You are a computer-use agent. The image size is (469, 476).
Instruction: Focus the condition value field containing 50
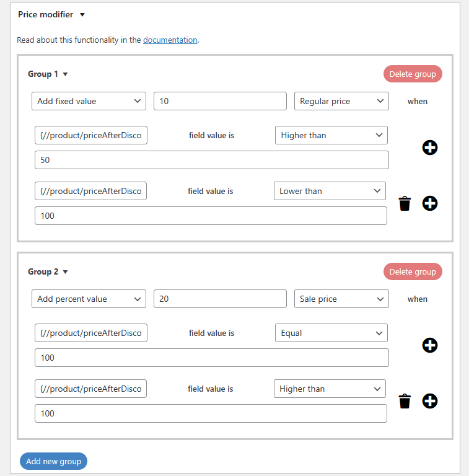(x=212, y=160)
